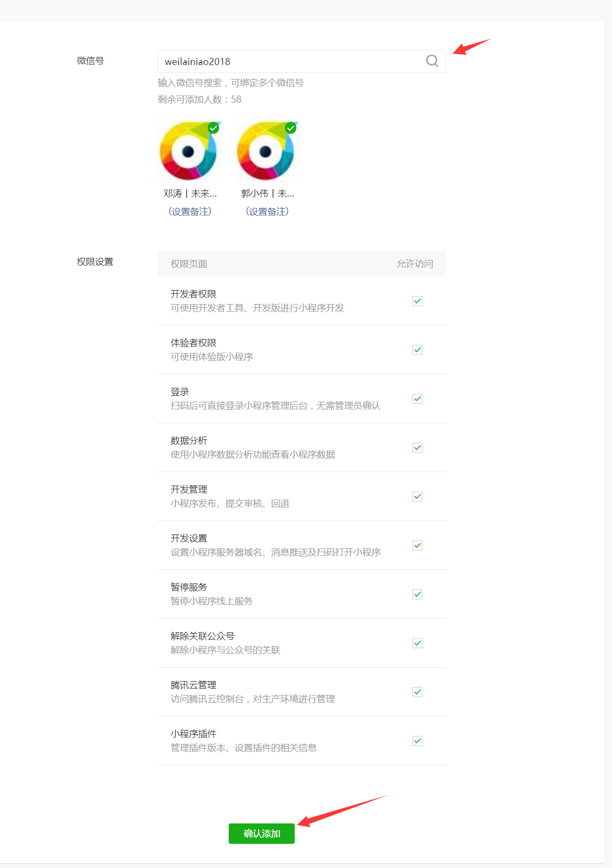Disable 登录 permission checkbox
The image size is (612, 868).
pos(417,399)
